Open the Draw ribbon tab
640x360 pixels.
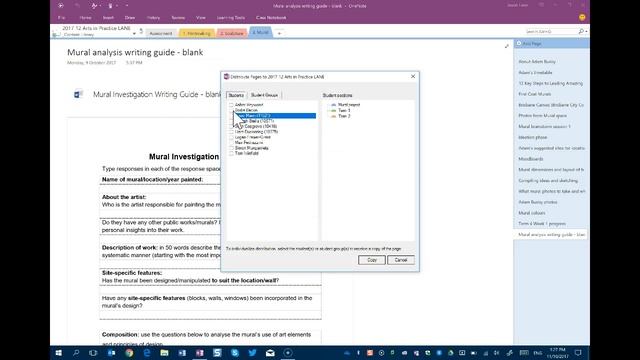[130, 18]
